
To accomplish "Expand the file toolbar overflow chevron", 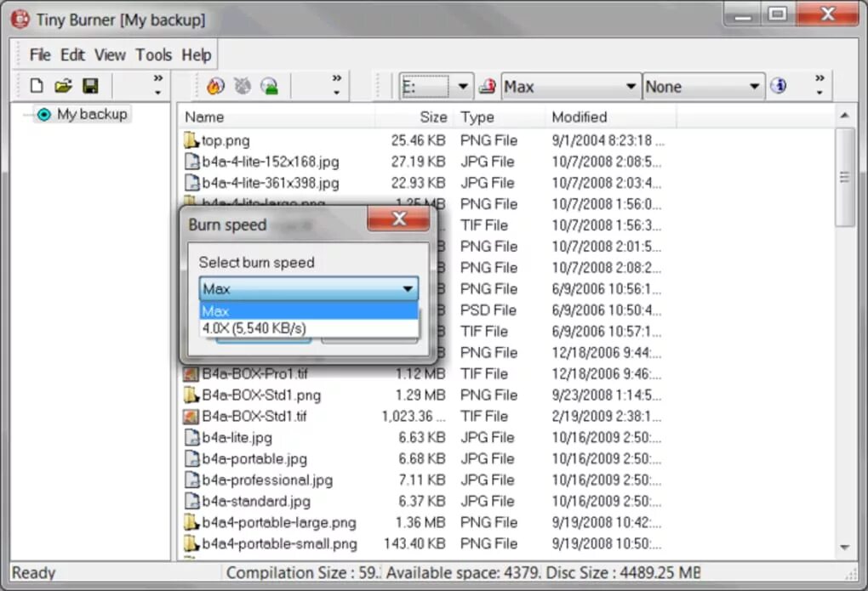I will (x=157, y=85).
